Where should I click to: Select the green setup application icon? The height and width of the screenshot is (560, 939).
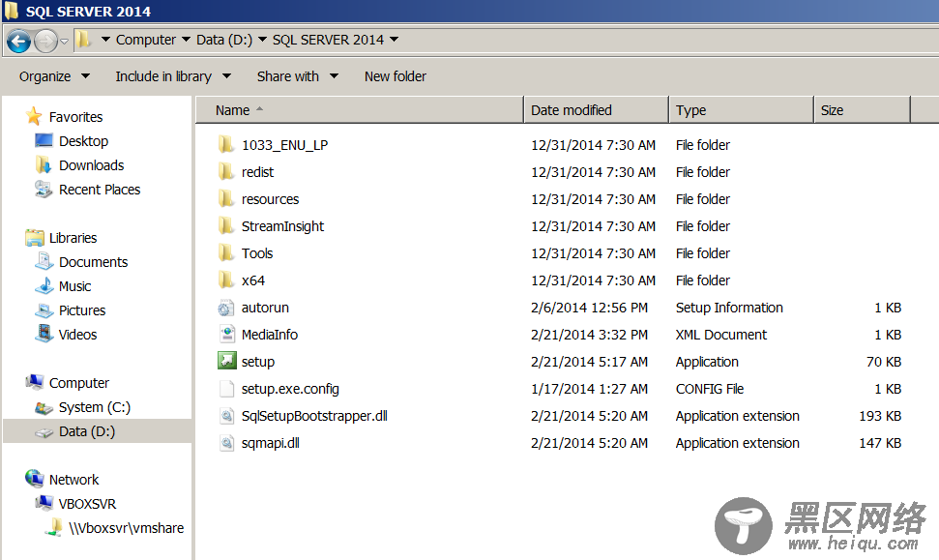(x=226, y=361)
